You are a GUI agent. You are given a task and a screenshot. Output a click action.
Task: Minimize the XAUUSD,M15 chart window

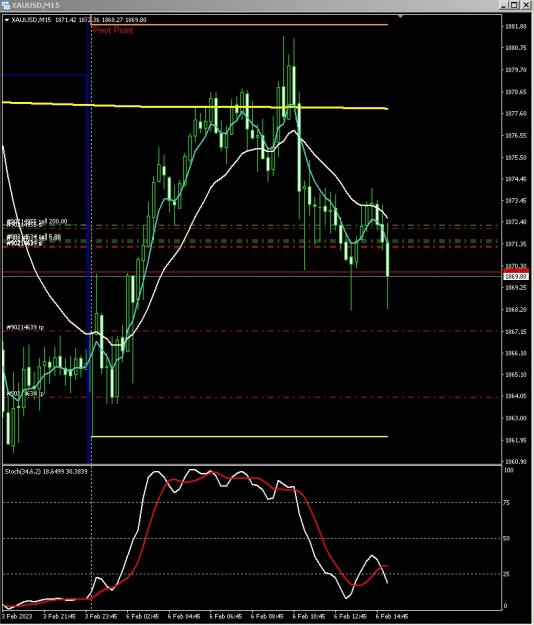click(504, 5)
